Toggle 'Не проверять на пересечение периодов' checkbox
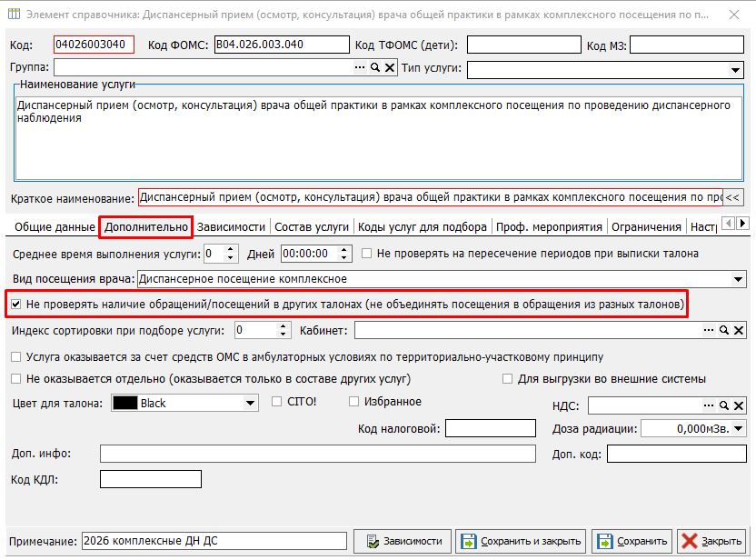The width and height of the screenshot is (756, 560). coord(366,254)
